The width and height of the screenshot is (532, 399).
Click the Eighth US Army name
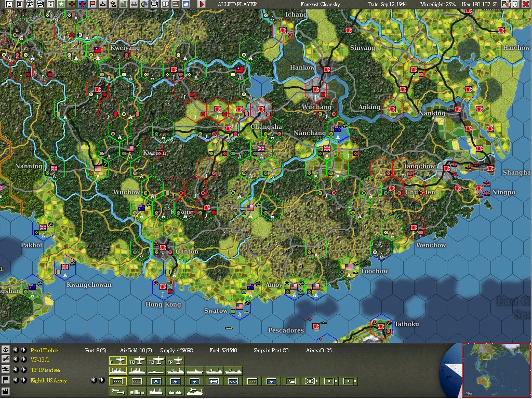click(x=48, y=380)
